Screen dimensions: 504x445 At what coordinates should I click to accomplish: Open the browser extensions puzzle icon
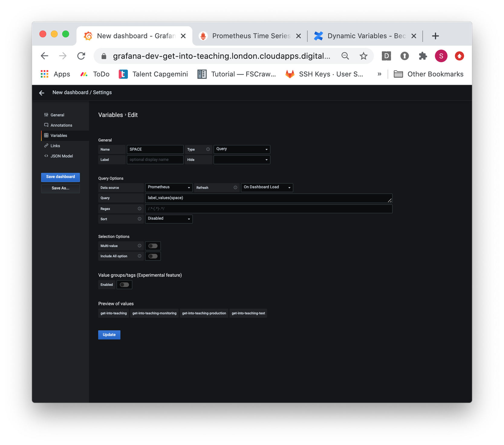pos(422,56)
